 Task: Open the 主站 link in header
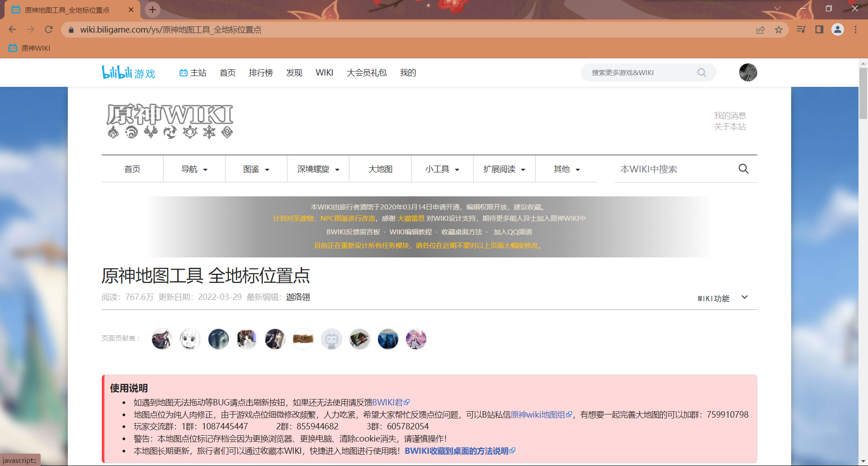point(193,72)
